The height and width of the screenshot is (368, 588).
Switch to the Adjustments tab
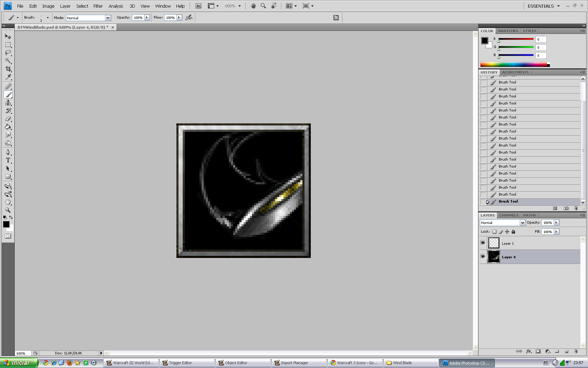[x=515, y=72]
